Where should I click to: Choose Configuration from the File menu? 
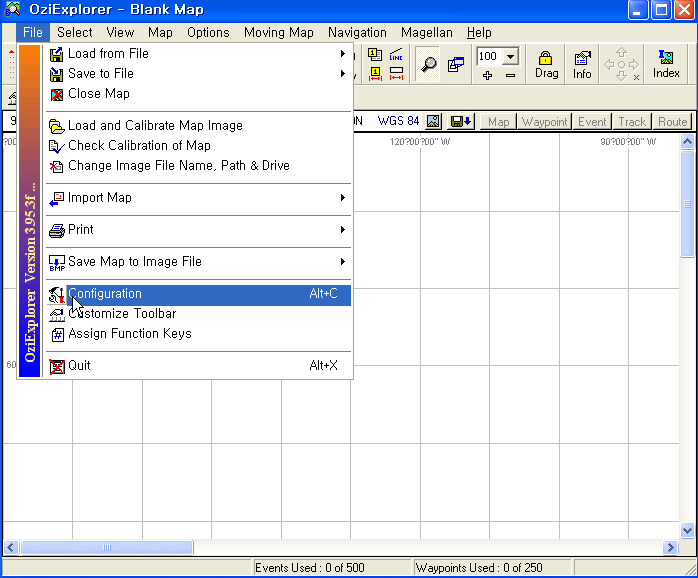click(199, 294)
